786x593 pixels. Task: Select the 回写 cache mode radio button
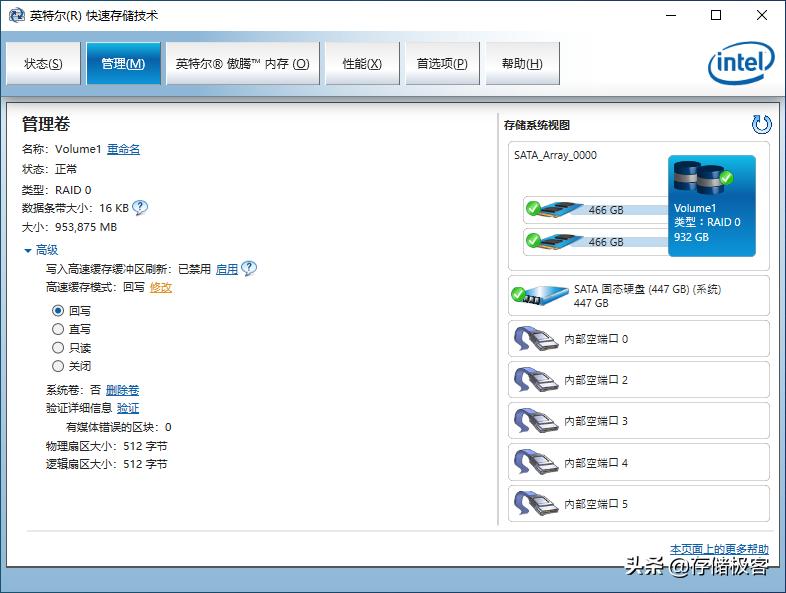point(58,311)
